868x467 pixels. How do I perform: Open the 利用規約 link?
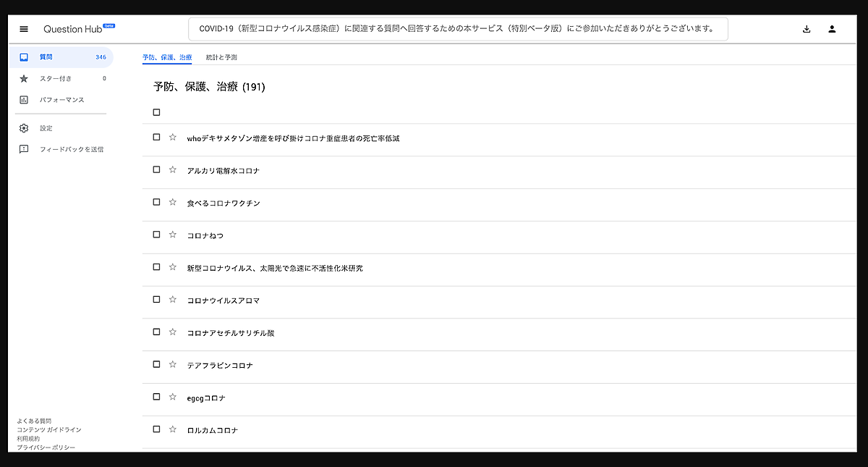pos(28,439)
